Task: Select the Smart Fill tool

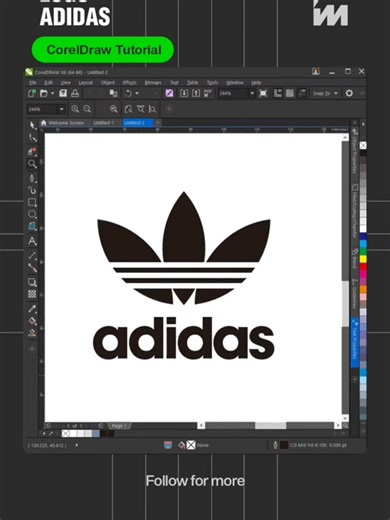Action: (32, 333)
